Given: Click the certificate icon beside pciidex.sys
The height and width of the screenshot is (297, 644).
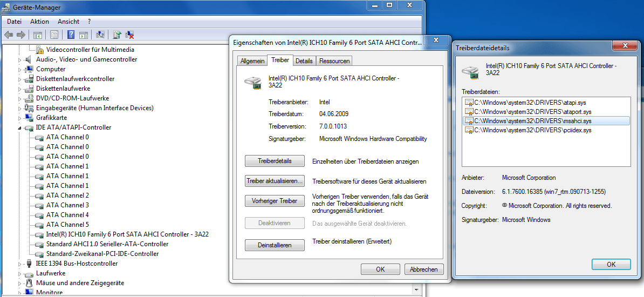Looking at the screenshot, I should 469,130.
